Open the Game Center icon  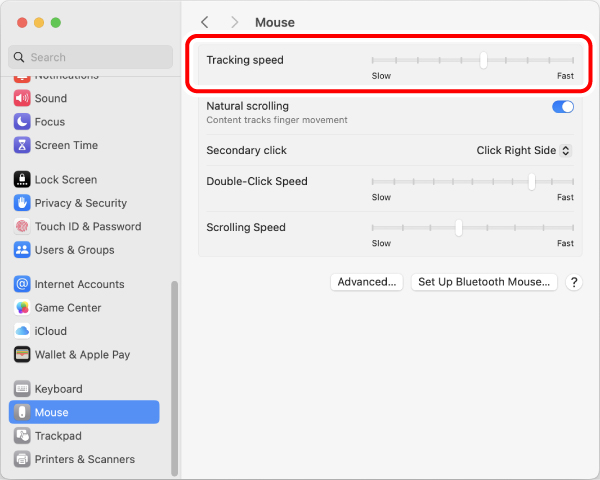coord(22,308)
